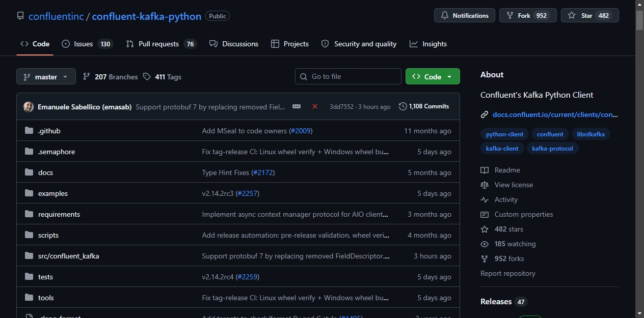View the 411 Tags link
Image resolution: width=644 pixels, height=318 pixels.
pos(162,77)
